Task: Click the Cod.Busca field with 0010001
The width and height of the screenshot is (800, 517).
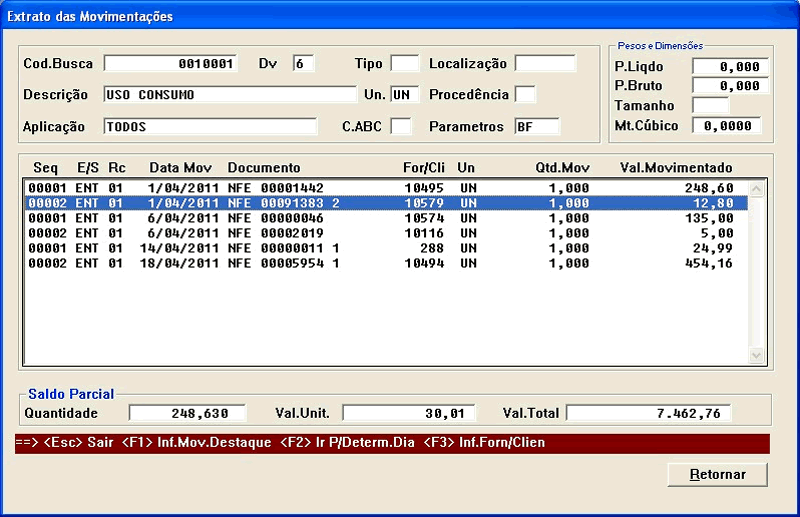Action: pyautogui.click(x=170, y=63)
